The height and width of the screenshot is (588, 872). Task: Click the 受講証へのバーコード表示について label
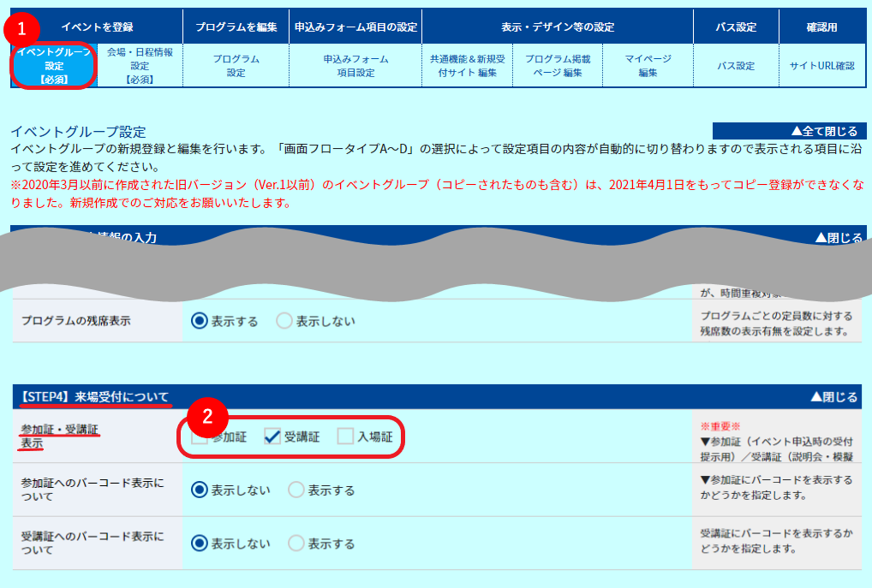[93, 543]
